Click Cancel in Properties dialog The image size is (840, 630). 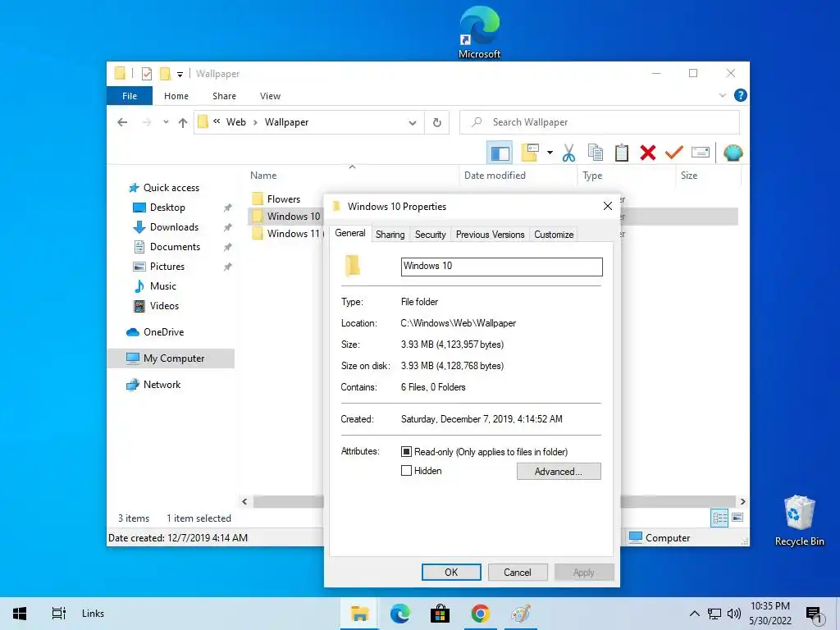tap(518, 572)
